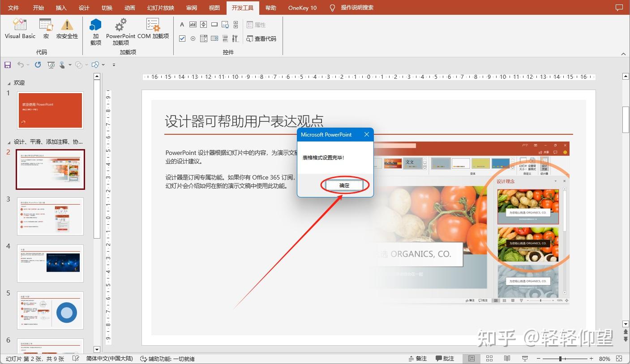Screen dimensions: 630x364
Task: Click 辅助功能: 一切就绪 status
Action: coord(167,359)
